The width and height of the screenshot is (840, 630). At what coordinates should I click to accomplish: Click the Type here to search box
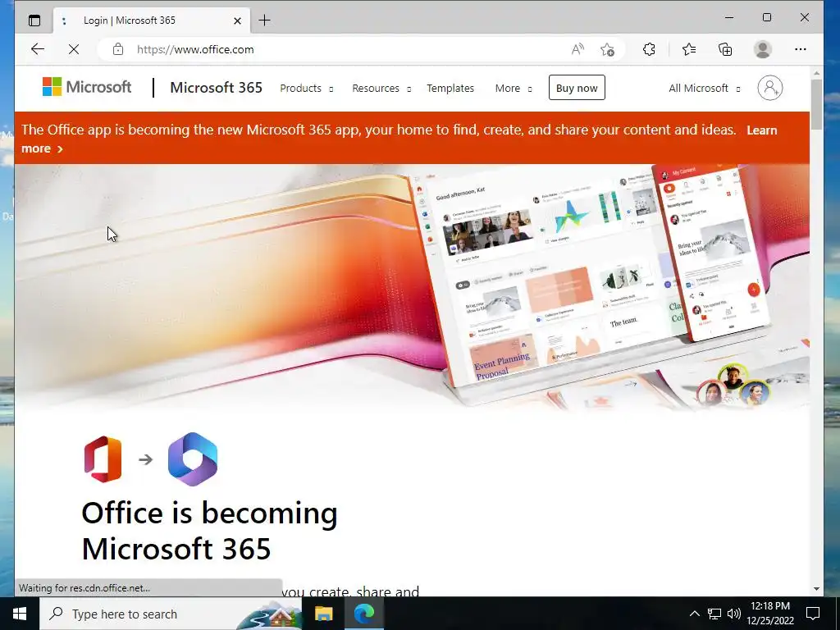(171, 614)
